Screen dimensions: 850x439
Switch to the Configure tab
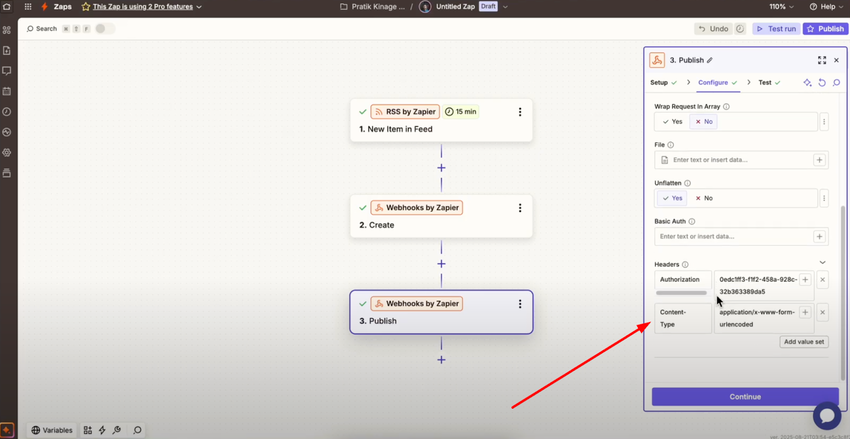point(718,83)
